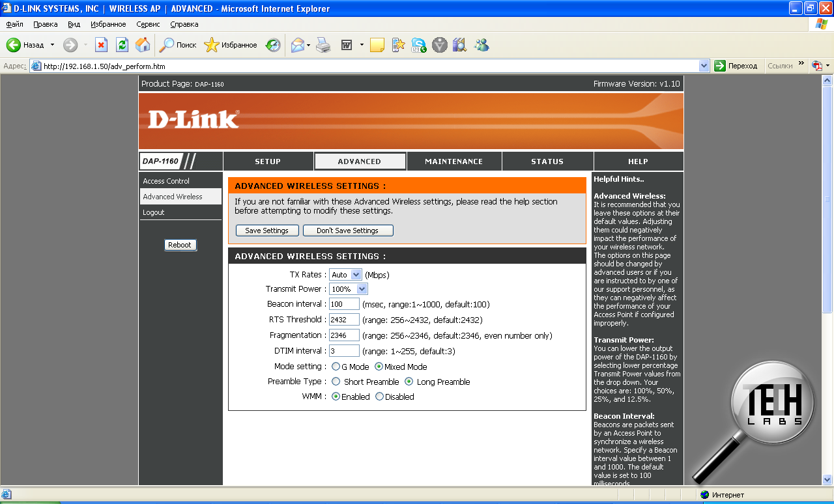This screenshot has height=504, width=834.
Task: Click the device-with-star toolbar icon
Action: [x=398, y=45]
